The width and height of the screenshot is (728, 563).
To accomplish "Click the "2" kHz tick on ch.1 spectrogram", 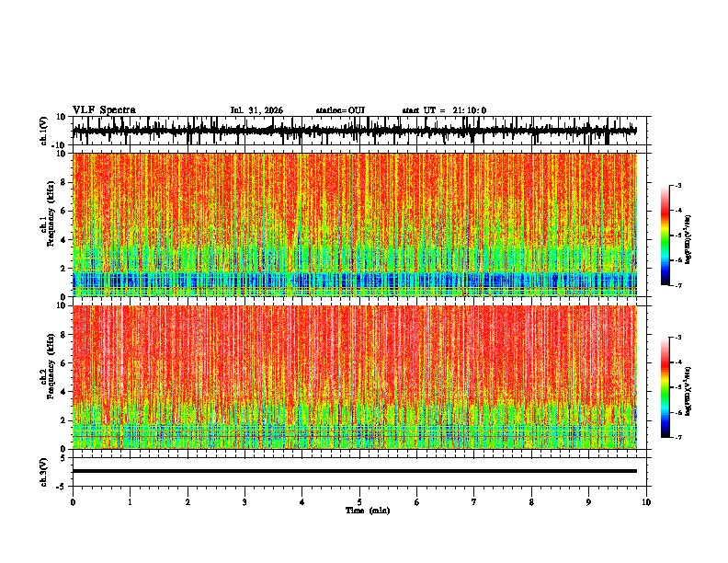I will (x=64, y=269).
